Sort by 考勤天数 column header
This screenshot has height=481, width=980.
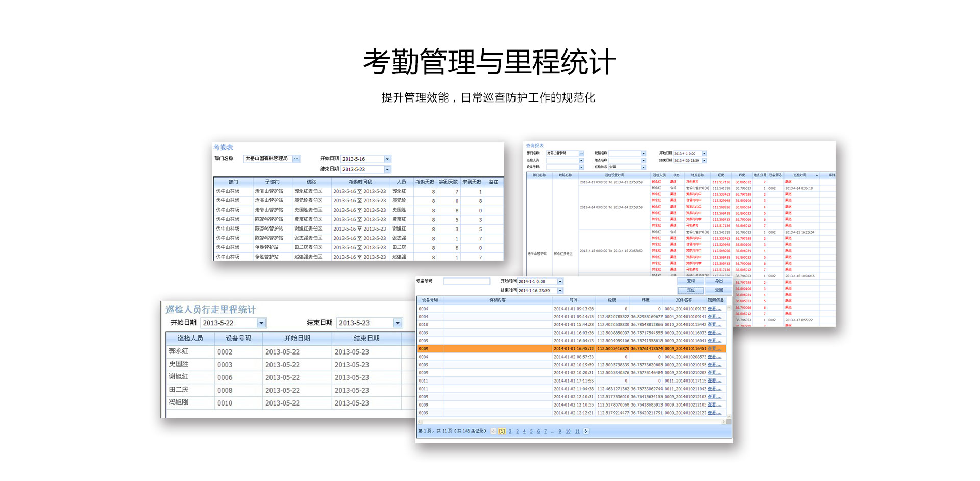425,182
